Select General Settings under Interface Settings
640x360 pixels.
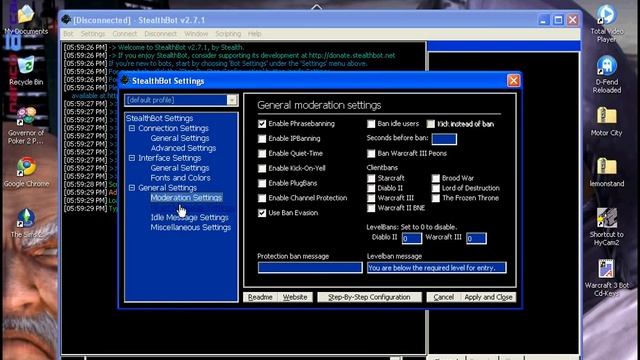[x=180, y=168]
